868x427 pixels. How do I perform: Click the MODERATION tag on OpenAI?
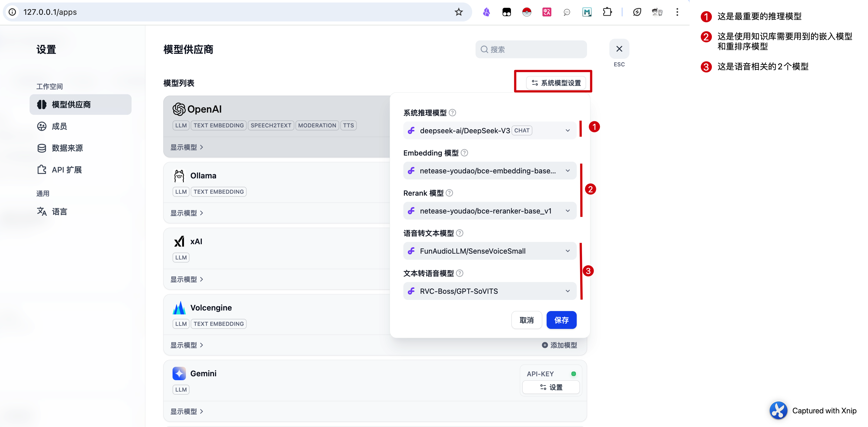pos(317,125)
